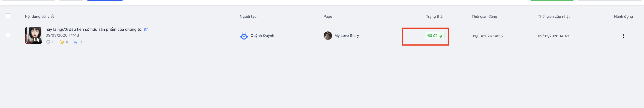Tick the select-all checkbox in header

click(8, 16)
